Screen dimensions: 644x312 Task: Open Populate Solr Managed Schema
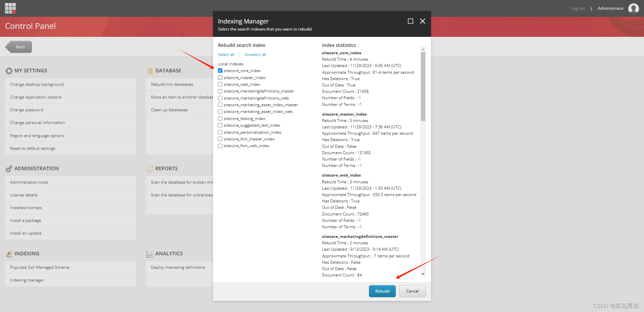pyautogui.click(x=70, y=267)
